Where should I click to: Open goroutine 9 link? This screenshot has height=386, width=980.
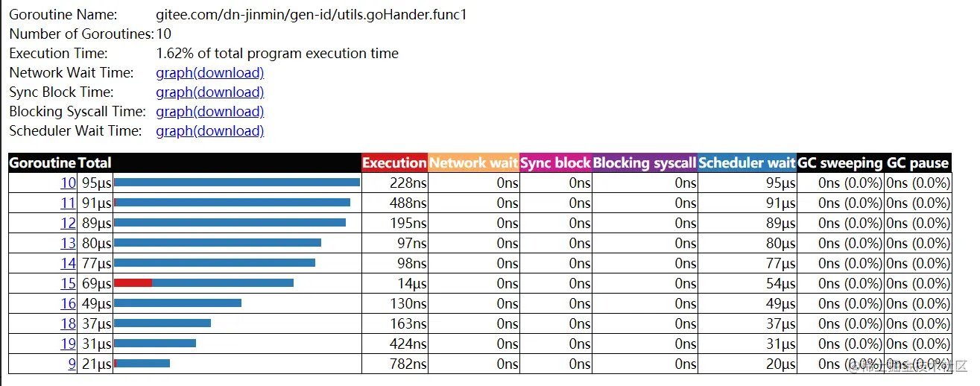click(72, 364)
